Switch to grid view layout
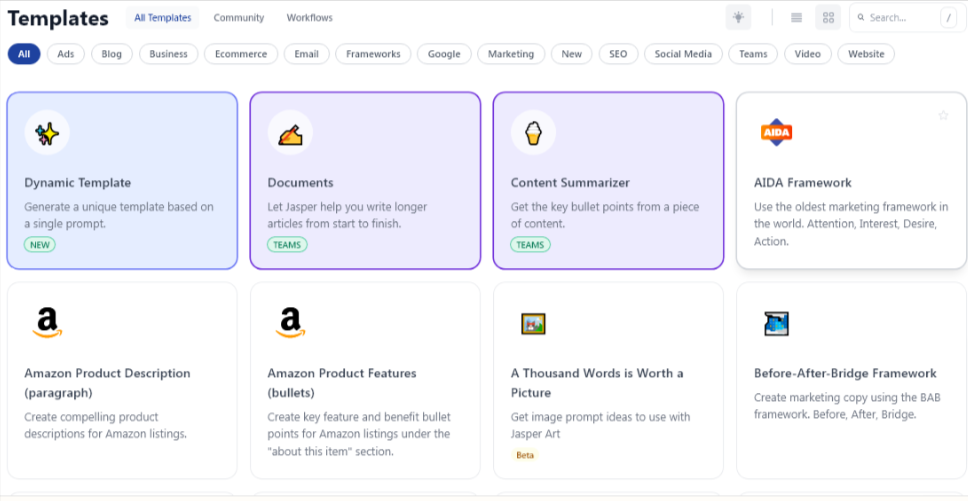Viewport: 968px width, 501px height. (x=827, y=17)
